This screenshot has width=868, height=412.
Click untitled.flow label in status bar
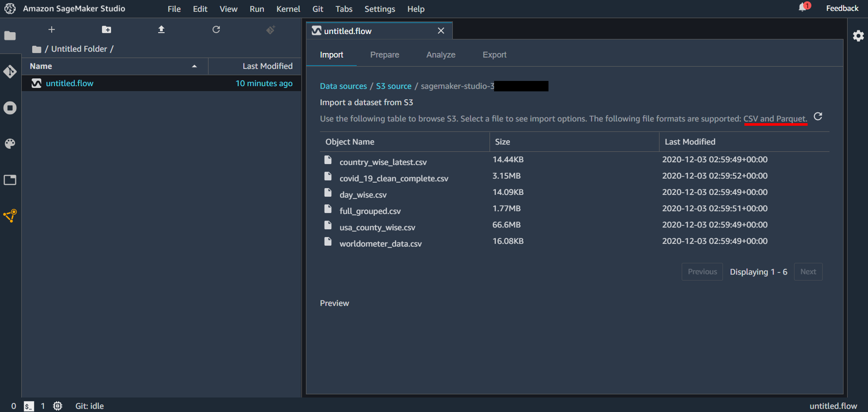coord(833,406)
